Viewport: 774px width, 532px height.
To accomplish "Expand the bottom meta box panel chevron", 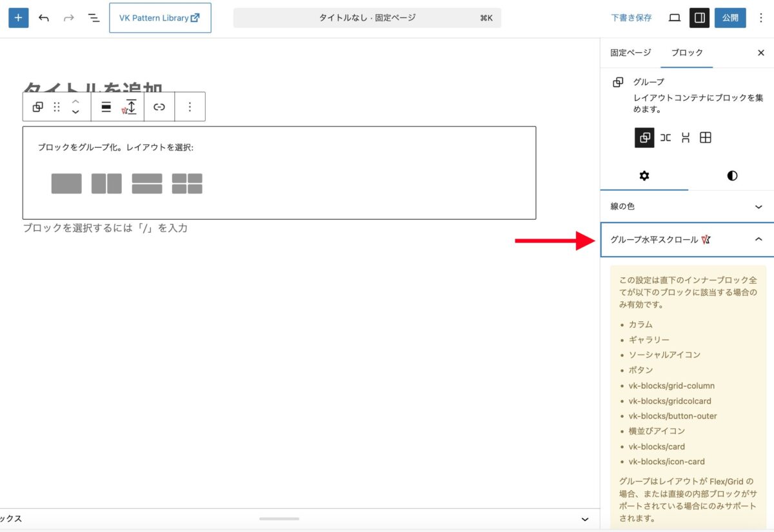I will (x=585, y=519).
